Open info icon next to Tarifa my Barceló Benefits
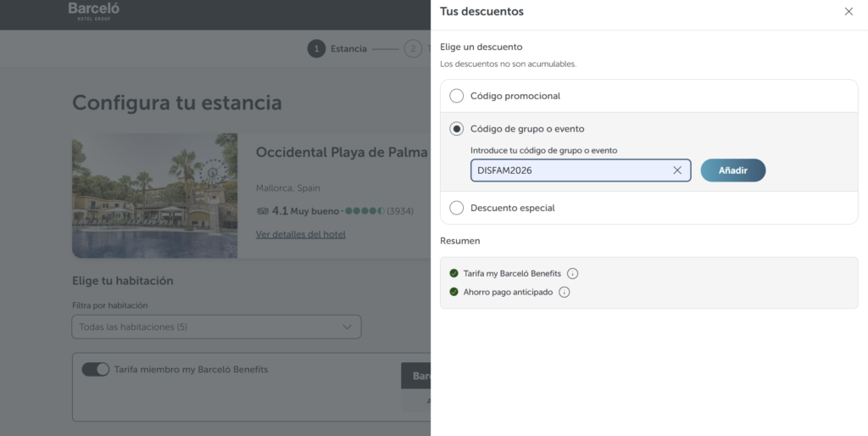868x436 pixels. coord(572,274)
